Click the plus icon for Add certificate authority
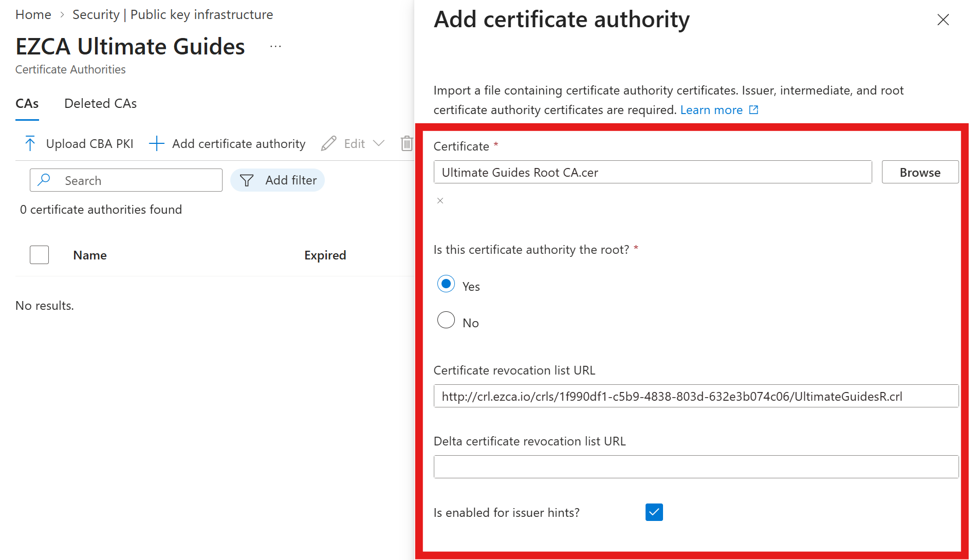The image size is (975, 560). coord(156,144)
